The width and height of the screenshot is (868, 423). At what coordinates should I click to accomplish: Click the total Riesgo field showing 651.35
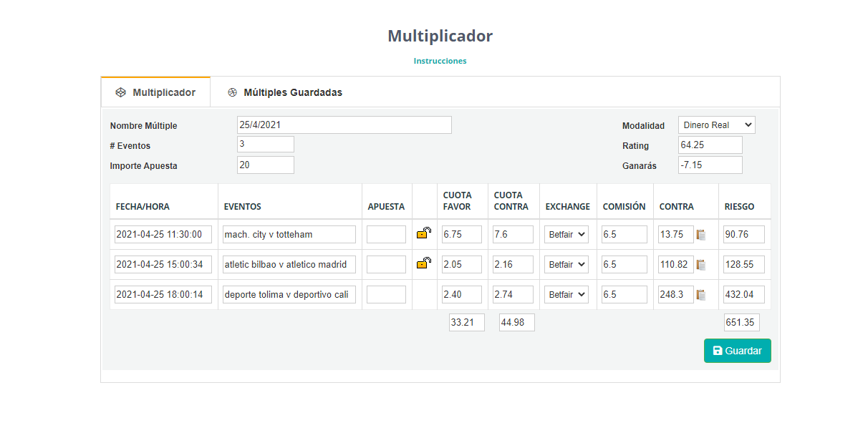point(742,322)
